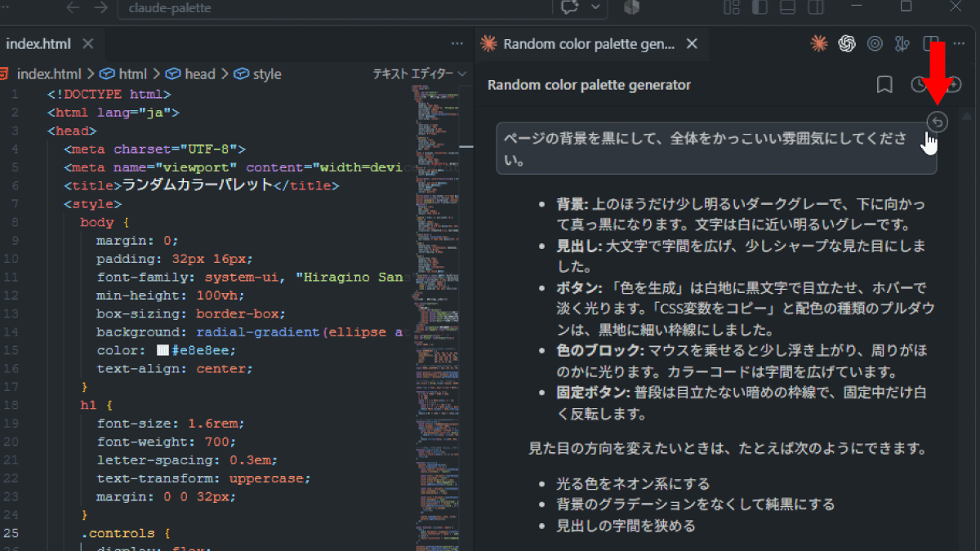Screen dimensions: 980x551
Task: Open the Claude icon in the editor toolbar
Action: (818, 43)
